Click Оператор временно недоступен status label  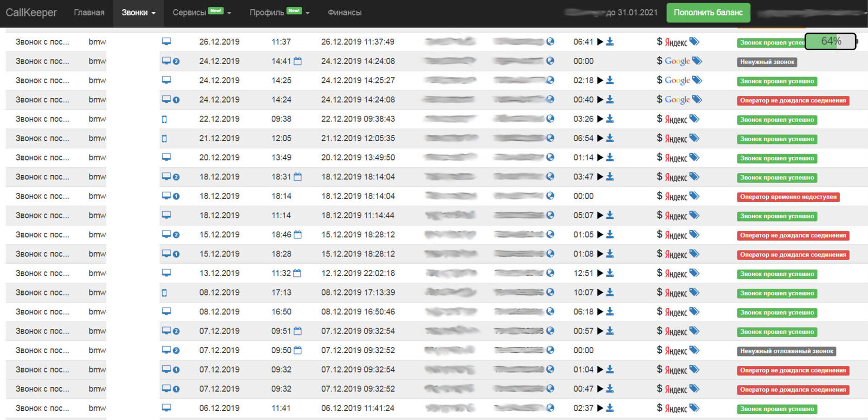click(x=788, y=197)
